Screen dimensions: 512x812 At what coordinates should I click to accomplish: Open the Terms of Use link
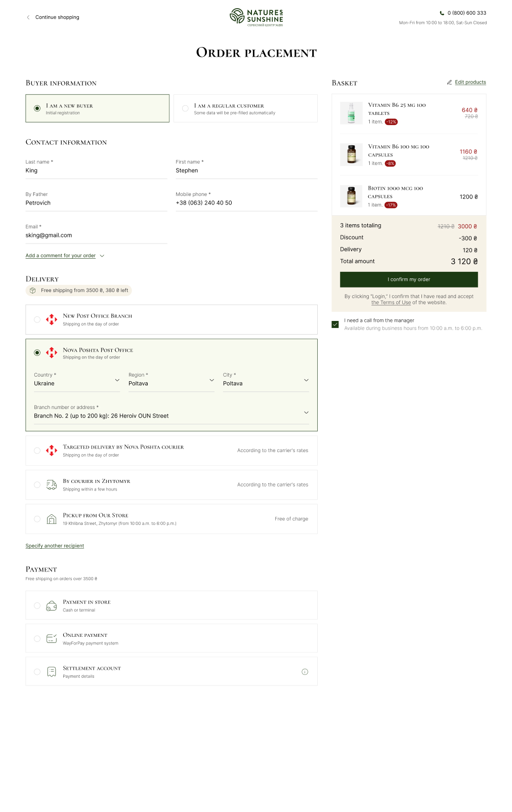click(391, 303)
